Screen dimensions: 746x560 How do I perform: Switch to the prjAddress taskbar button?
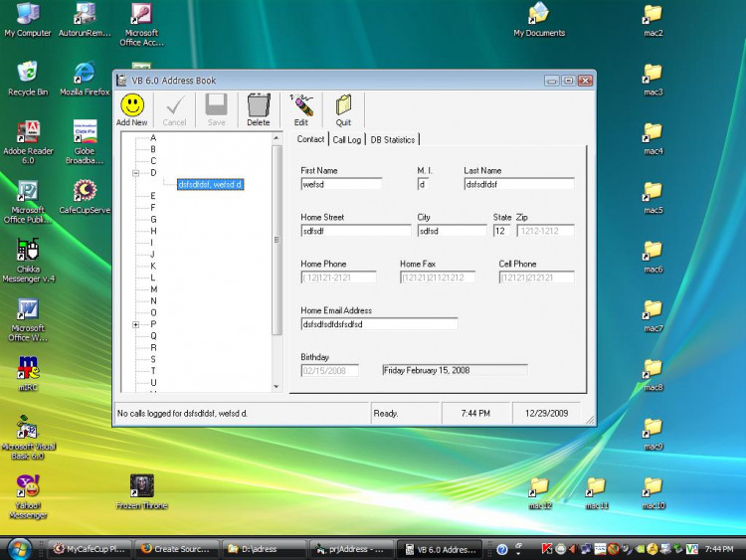pos(351,549)
